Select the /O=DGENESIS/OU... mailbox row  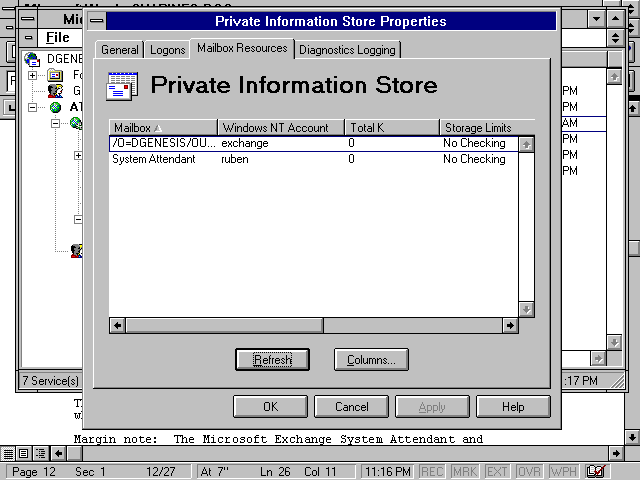point(313,143)
